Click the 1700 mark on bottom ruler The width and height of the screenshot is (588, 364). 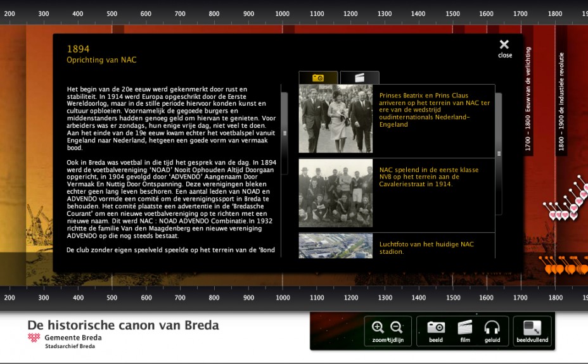[520, 298]
